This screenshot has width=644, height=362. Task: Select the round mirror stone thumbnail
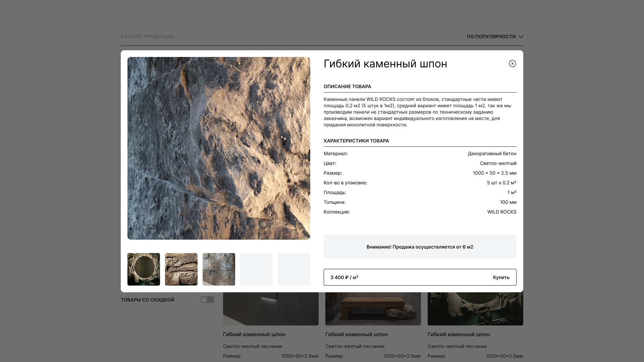pyautogui.click(x=144, y=269)
